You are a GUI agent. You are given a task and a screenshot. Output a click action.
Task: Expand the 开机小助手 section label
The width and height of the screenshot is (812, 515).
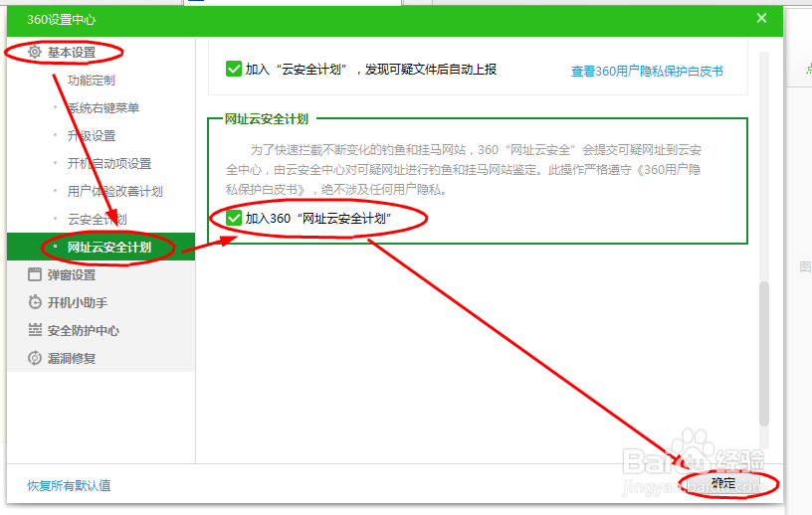click(x=78, y=303)
